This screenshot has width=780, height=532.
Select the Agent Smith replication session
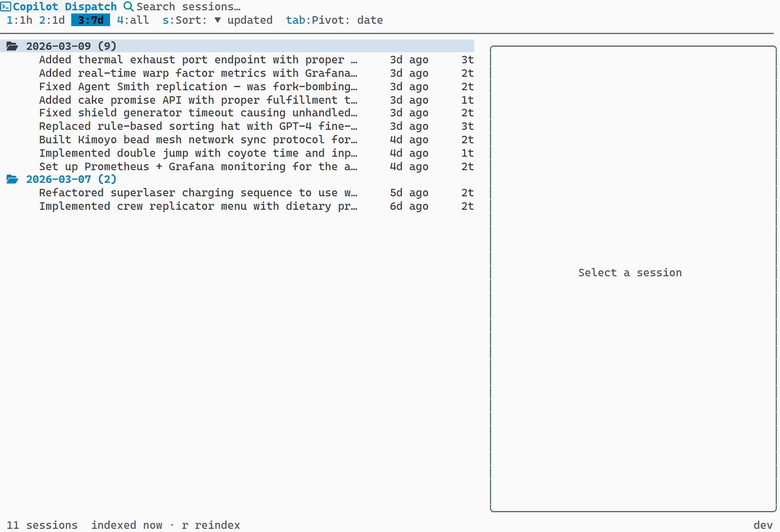198,87
